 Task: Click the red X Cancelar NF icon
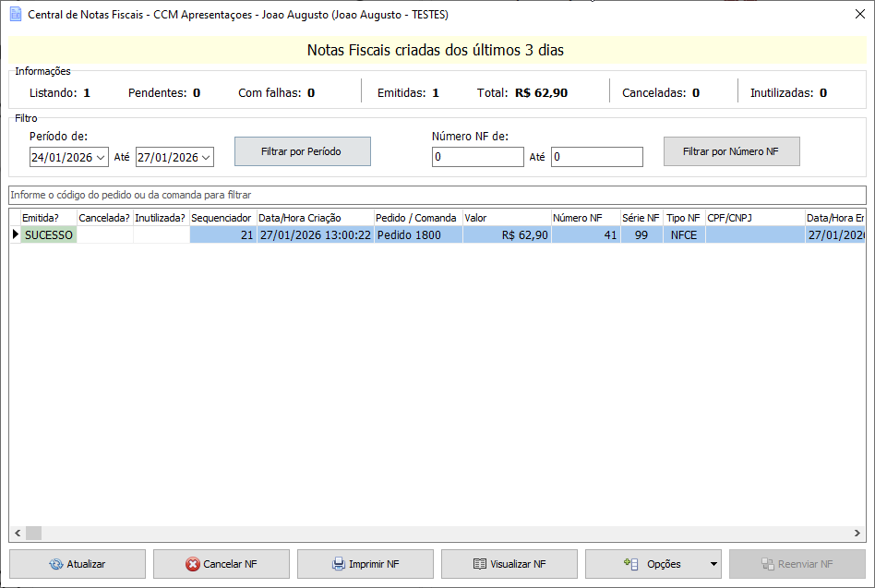coord(192,564)
